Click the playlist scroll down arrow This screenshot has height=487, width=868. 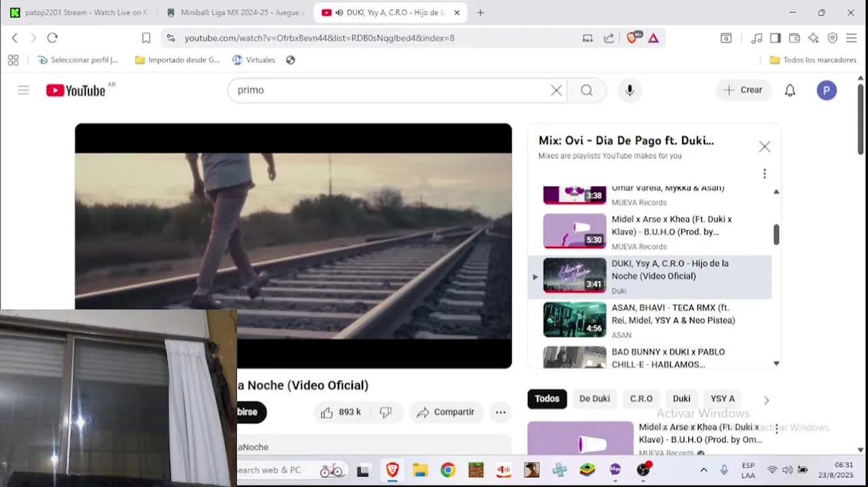coord(776,364)
